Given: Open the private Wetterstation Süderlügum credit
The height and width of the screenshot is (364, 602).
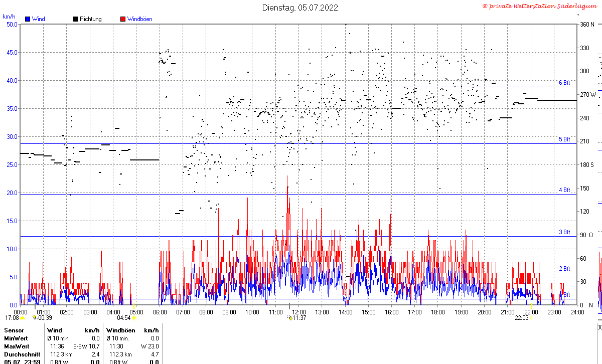Looking at the screenshot, I should coord(541,6).
